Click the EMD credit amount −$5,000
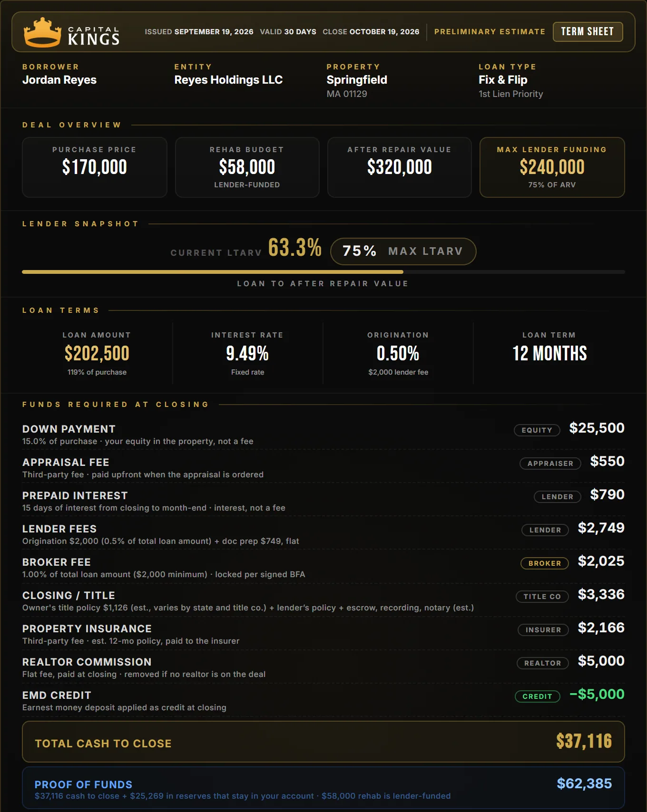Screen dimensions: 647x812 pos(597,694)
